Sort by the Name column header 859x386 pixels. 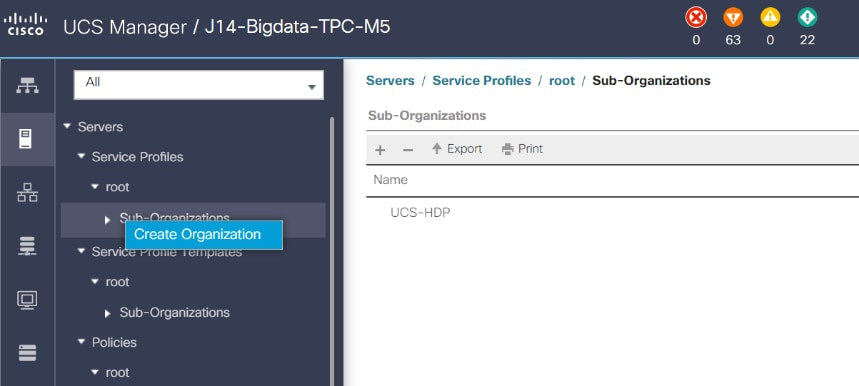(391, 180)
